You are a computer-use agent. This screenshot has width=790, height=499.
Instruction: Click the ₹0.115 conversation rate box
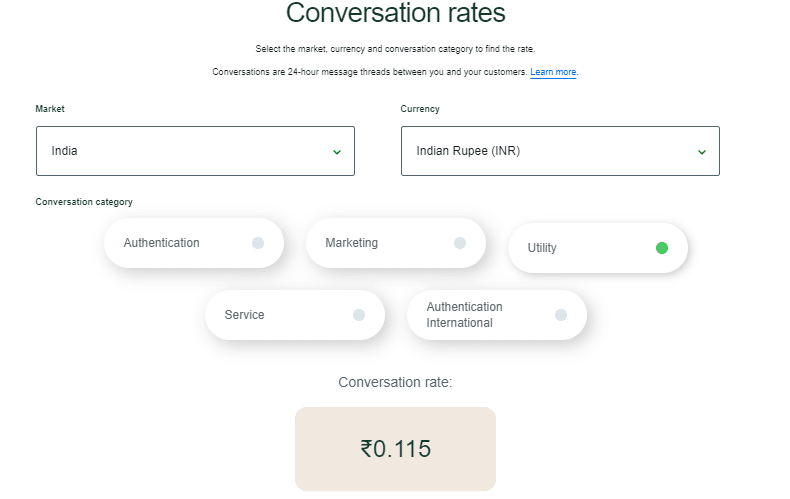point(395,449)
